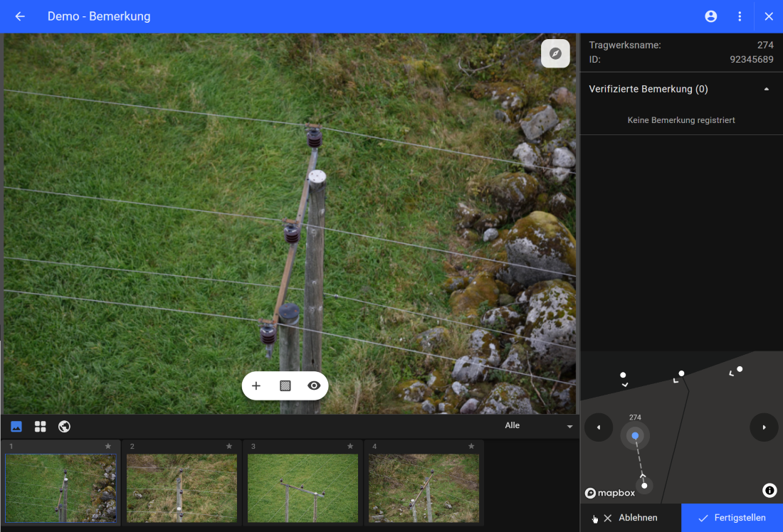Open the user account icon
This screenshot has width=783, height=532.
click(710, 16)
